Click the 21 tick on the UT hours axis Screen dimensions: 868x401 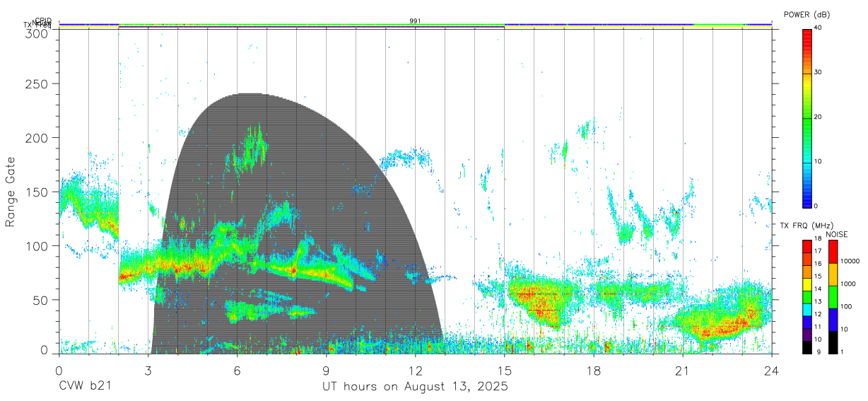click(682, 370)
